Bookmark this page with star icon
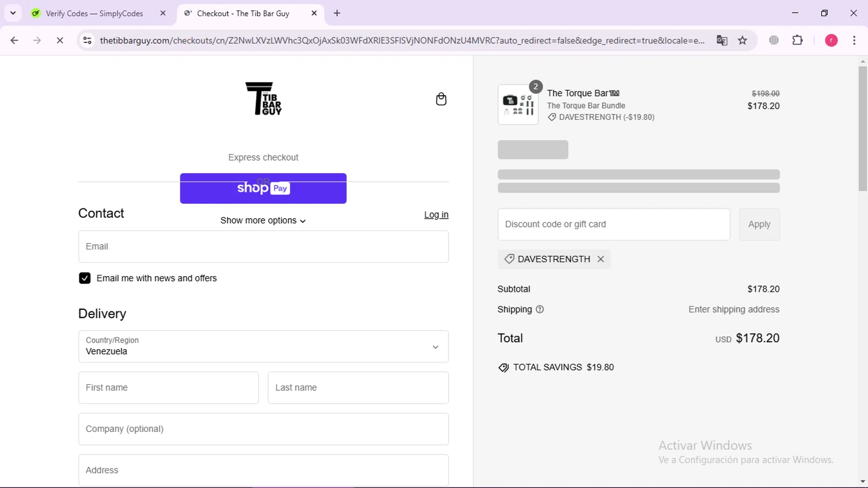The image size is (868, 488). pyautogui.click(x=743, y=41)
